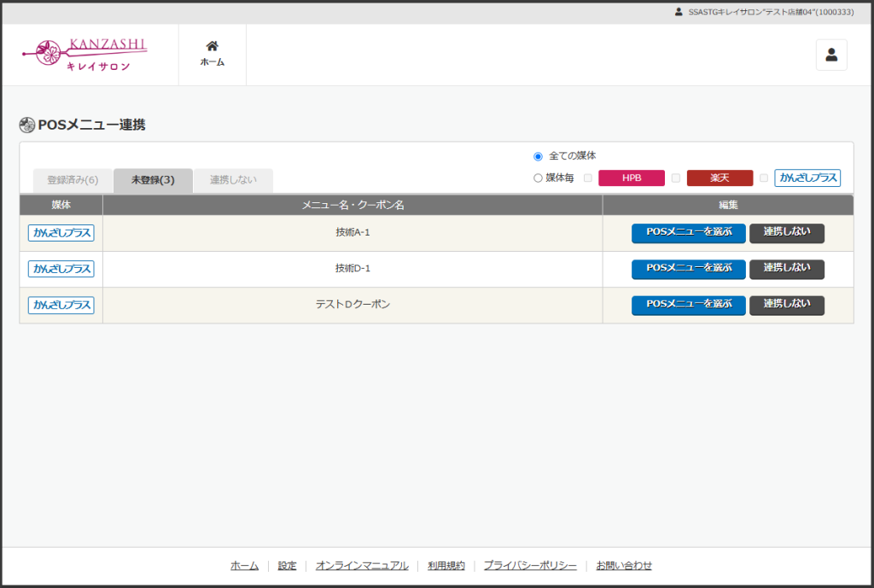The width and height of the screenshot is (874, 588).
Task: Click the かんざしプラス media filter badge
Action: [x=807, y=178]
